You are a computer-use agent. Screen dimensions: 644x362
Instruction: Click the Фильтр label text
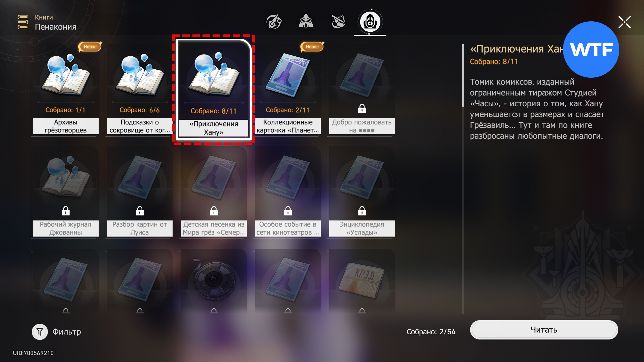67,332
